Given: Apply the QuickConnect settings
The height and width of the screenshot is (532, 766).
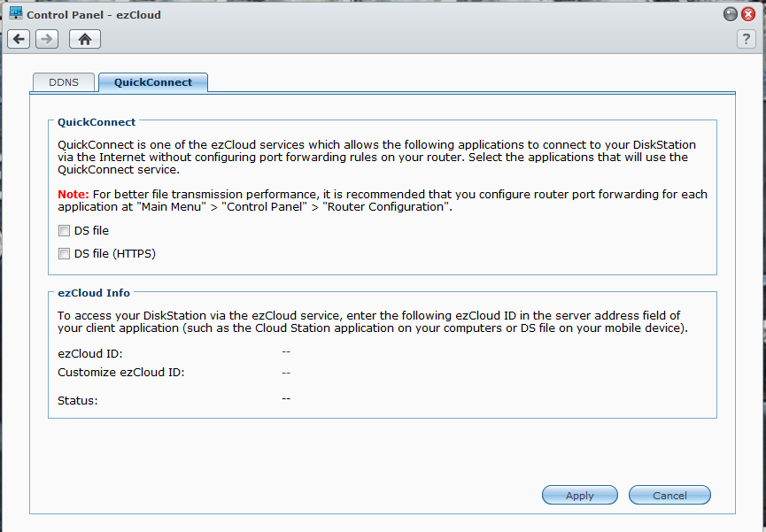Looking at the screenshot, I should click(580, 495).
